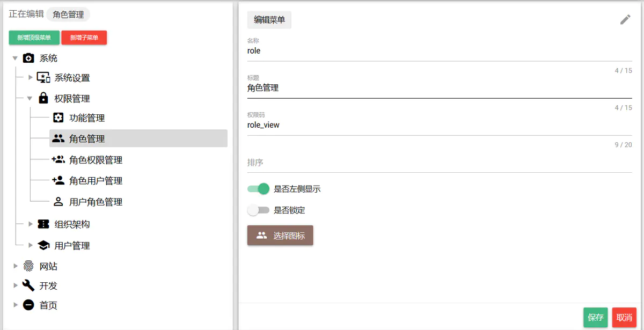The height and width of the screenshot is (330, 644).
Task: Click the 编辑菜单 label chip
Action: click(269, 19)
